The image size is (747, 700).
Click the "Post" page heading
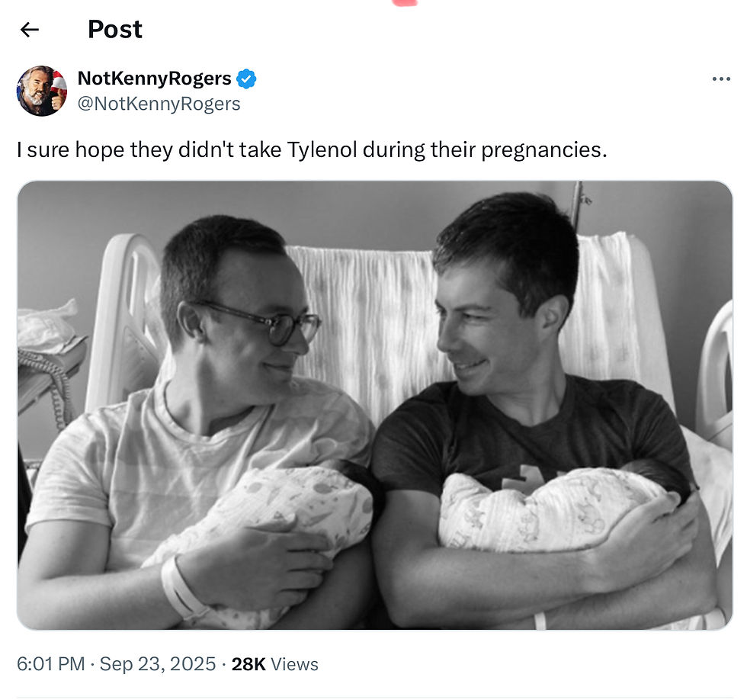(x=115, y=30)
